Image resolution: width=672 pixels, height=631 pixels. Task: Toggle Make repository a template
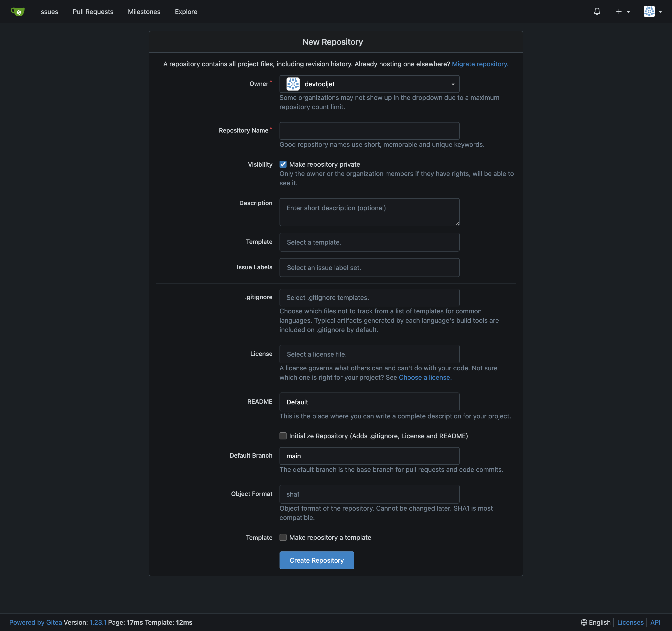(x=283, y=537)
